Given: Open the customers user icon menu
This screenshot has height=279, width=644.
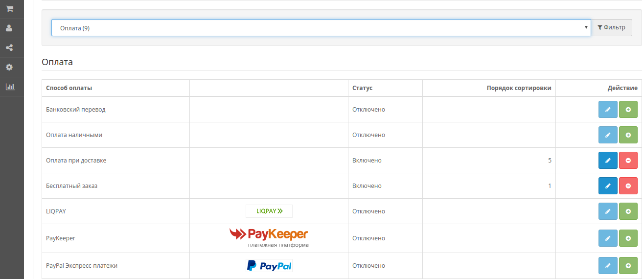Looking at the screenshot, I should 9,28.
